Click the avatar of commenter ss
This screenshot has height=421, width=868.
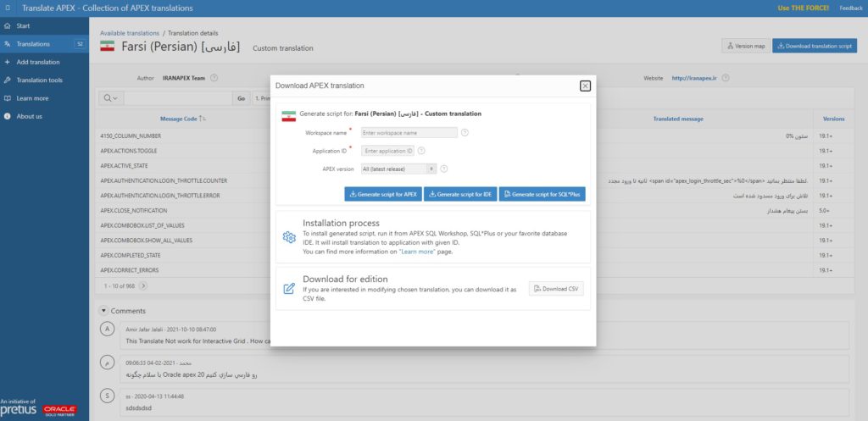click(108, 396)
